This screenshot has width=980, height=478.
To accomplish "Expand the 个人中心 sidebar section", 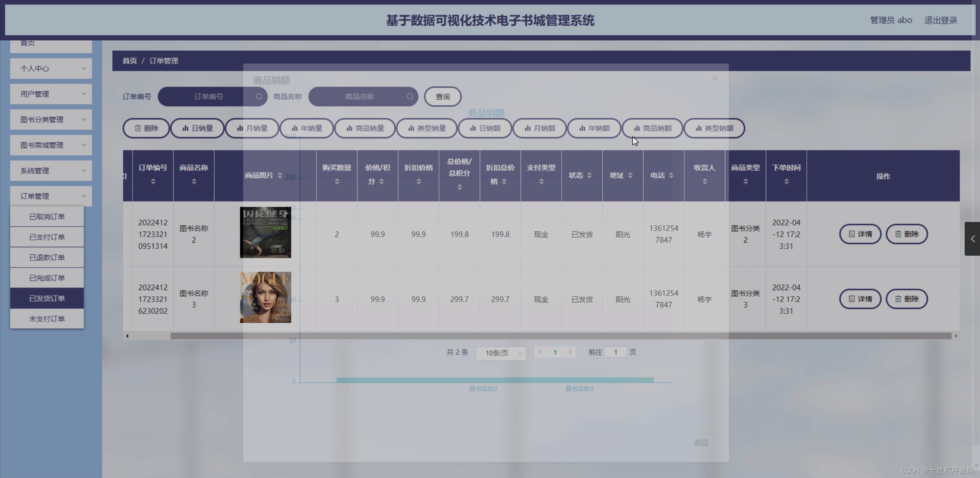I will pyautogui.click(x=51, y=68).
